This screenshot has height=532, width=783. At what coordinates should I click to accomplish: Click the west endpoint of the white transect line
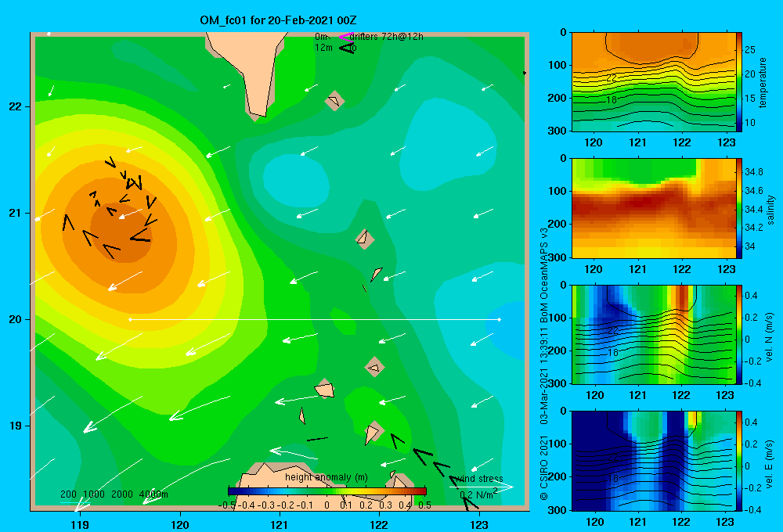pos(130,319)
